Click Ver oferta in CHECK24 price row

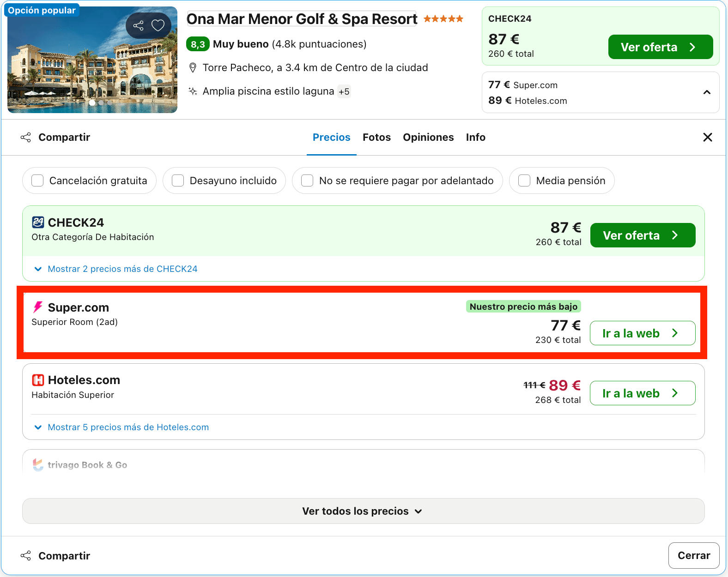point(643,235)
